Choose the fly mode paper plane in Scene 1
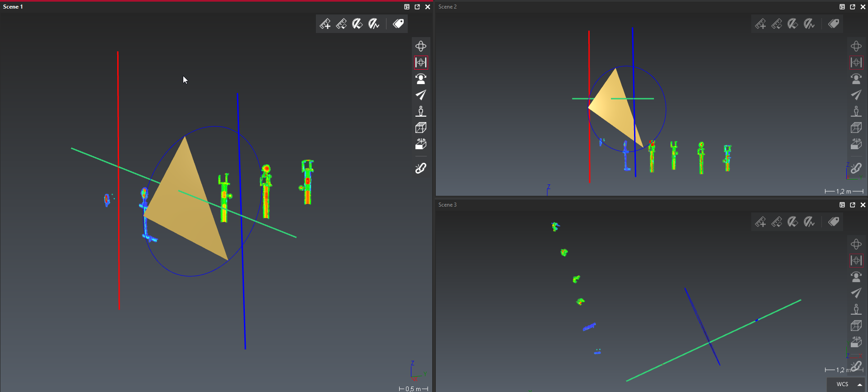Screen dimensions: 868x392 421,95
